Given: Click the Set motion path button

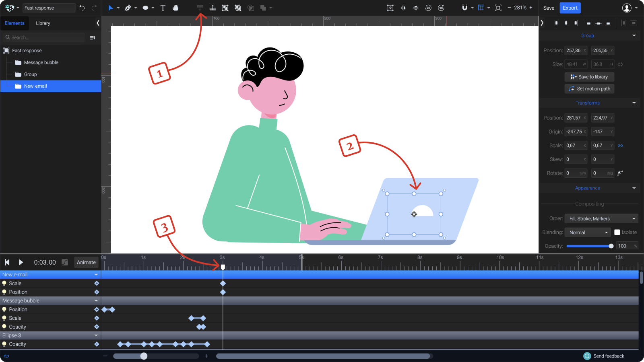Looking at the screenshot, I should pyautogui.click(x=589, y=88).
